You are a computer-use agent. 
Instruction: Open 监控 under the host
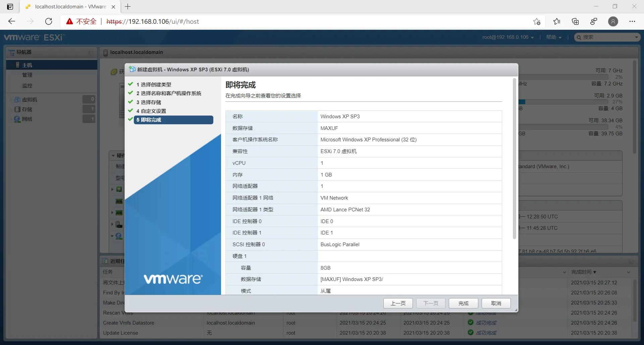(x=27, y=85)
